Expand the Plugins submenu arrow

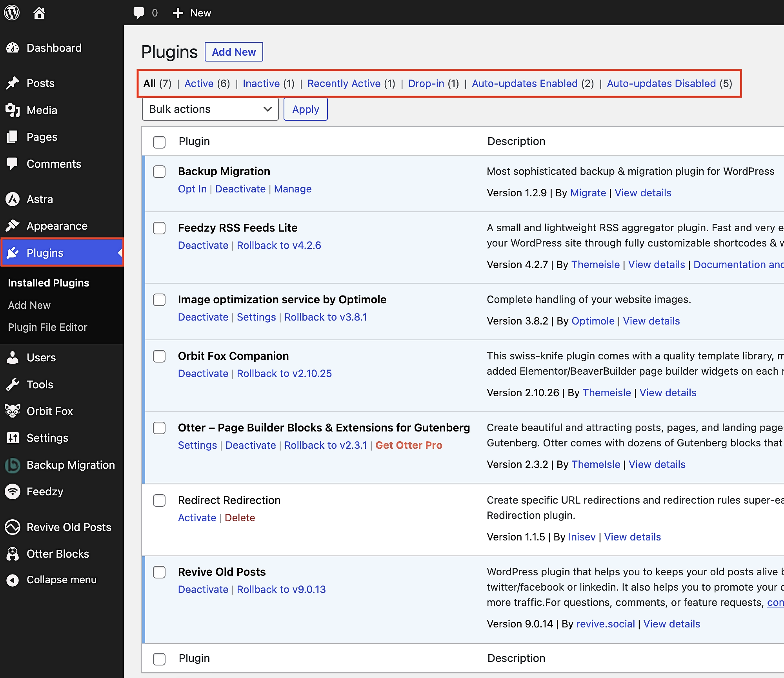pos(120,253)
